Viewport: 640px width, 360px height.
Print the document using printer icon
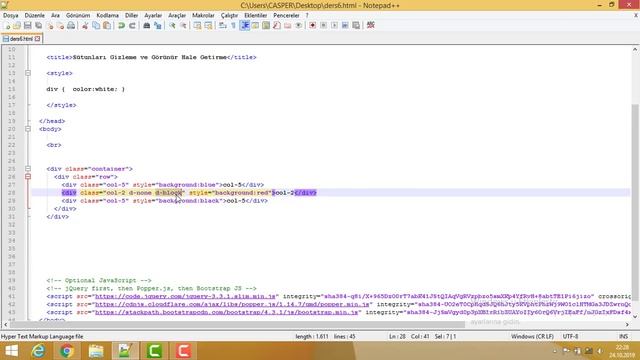71,25
